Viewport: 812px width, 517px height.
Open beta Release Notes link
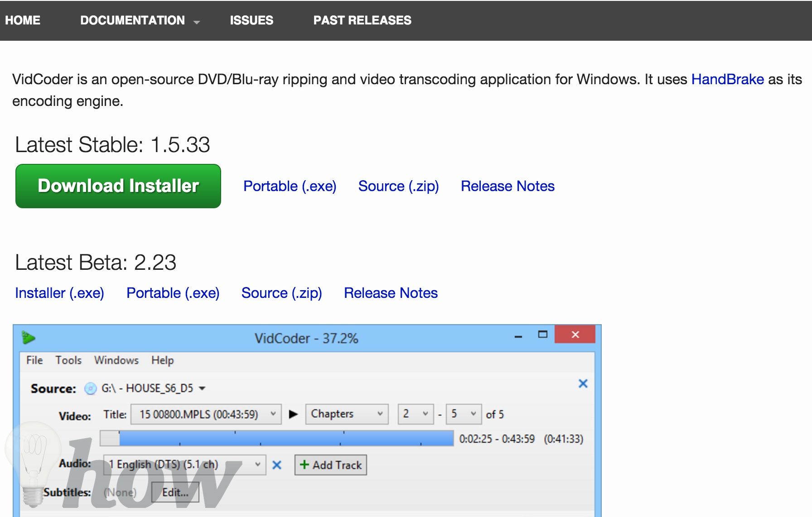tap(391, 293)
